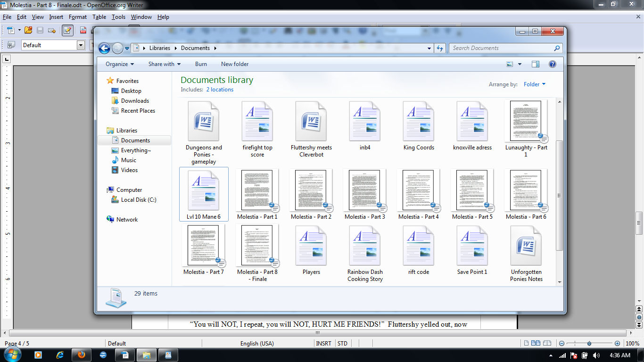Open the Organize menu in Explorer
Image resolution: width=644 pixels, height=362 pixels.
click(119, 64)
